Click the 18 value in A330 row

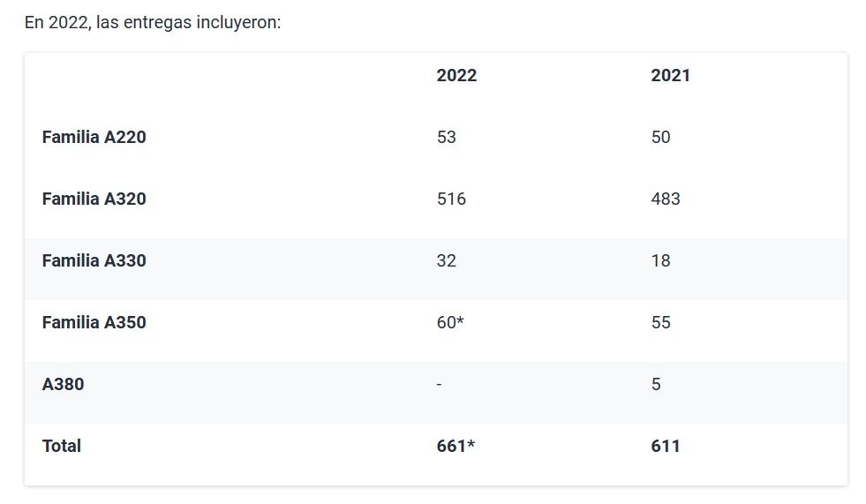click(x=660, y=260)
